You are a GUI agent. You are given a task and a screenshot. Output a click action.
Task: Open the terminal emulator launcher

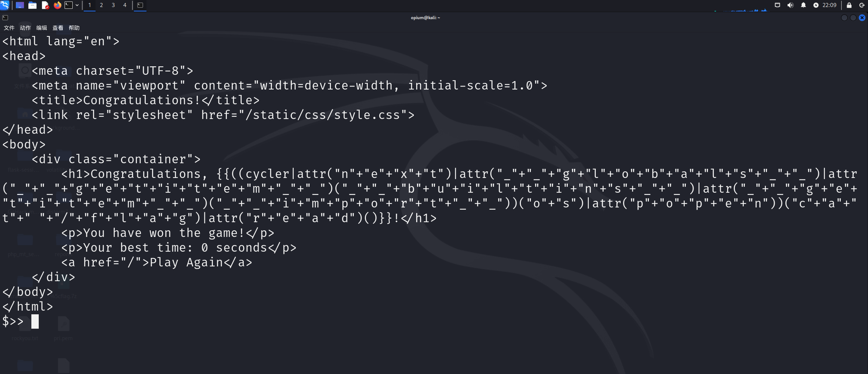pyautogui.click(x=69, y=5)
